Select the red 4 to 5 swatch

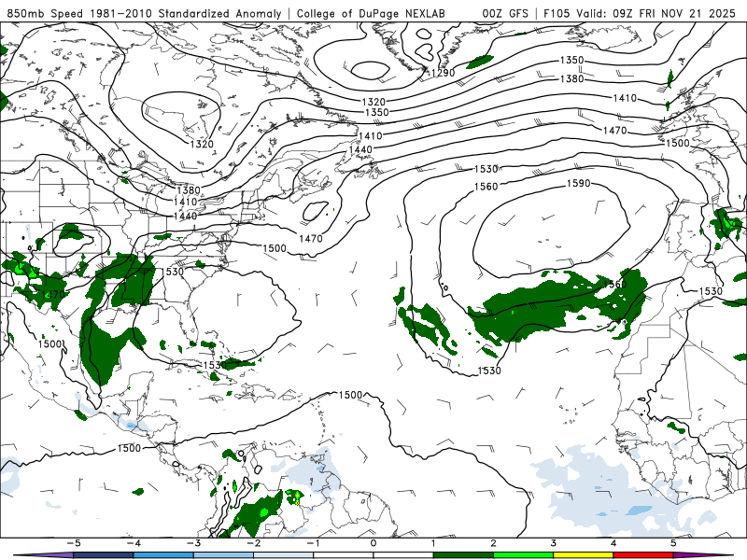(642, 555)
